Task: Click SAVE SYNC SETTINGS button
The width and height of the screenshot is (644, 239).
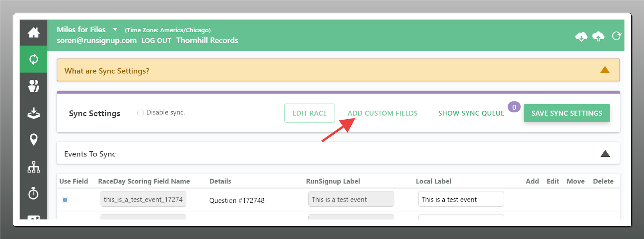Action: (567, 113)
